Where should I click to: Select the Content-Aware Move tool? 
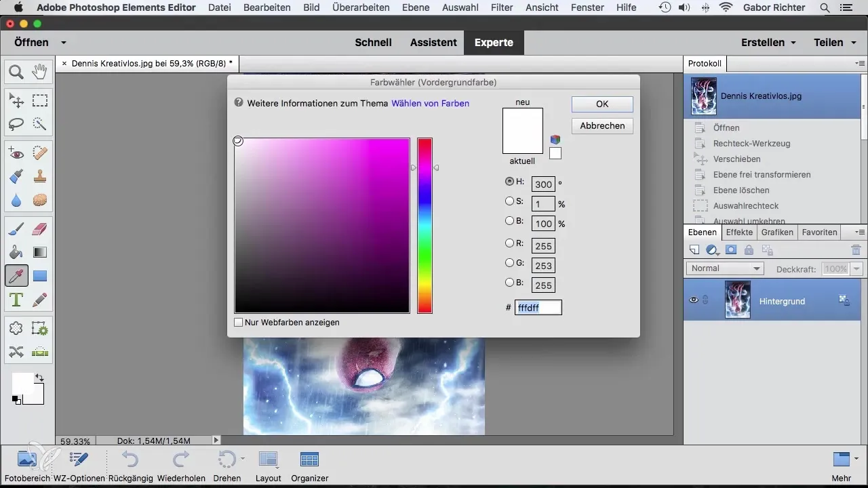(x=17, y=352)
